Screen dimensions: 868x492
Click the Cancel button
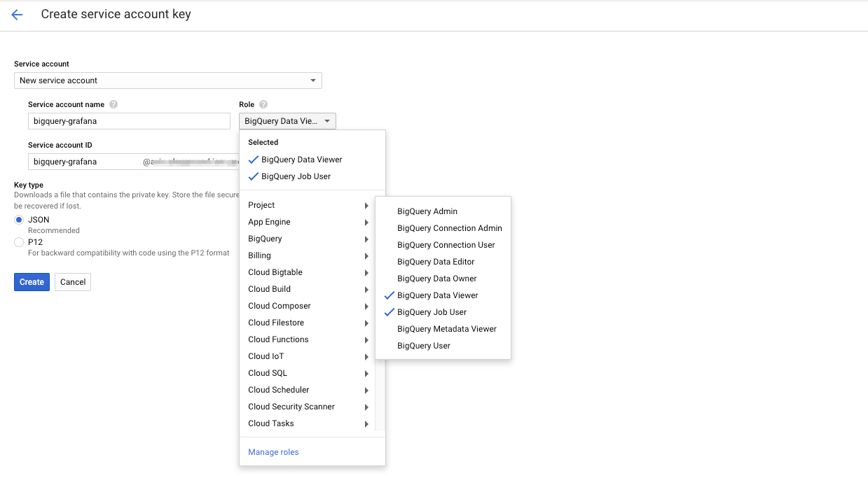point(73,282)
